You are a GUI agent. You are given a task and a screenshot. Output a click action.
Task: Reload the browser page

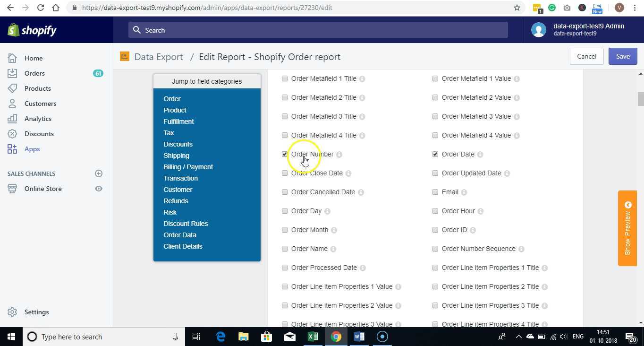tap(41, 8)
